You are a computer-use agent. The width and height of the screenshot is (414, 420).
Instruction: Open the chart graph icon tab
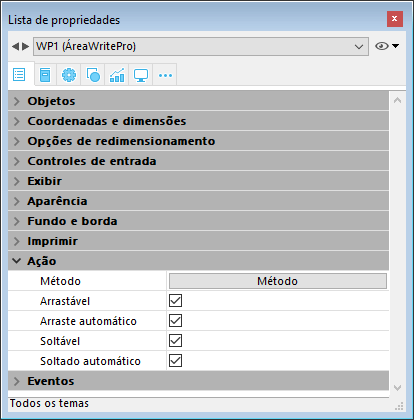coord(117,75)
